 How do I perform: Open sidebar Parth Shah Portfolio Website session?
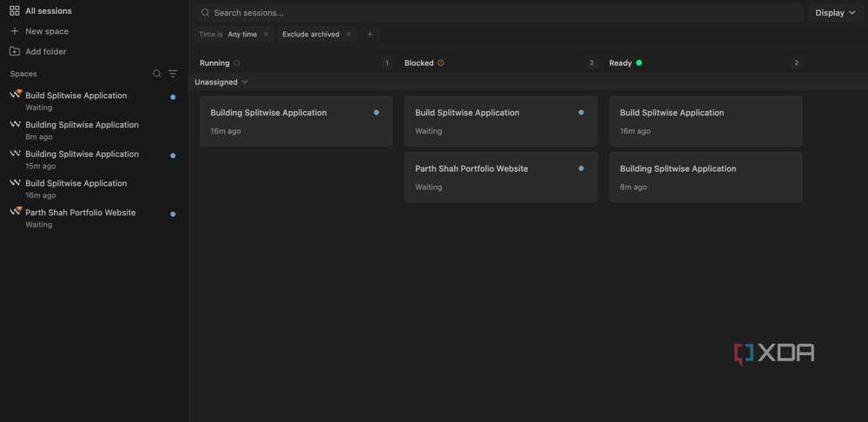pos(93,218)
